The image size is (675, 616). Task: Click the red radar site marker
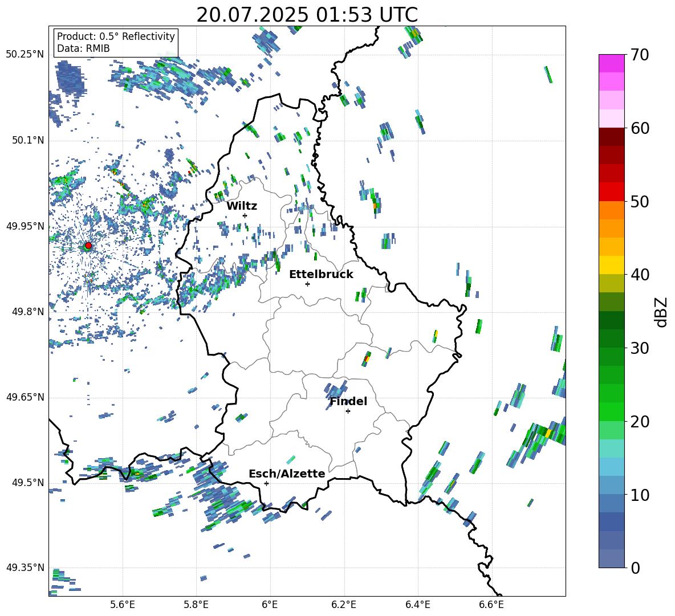coord(88,246)
